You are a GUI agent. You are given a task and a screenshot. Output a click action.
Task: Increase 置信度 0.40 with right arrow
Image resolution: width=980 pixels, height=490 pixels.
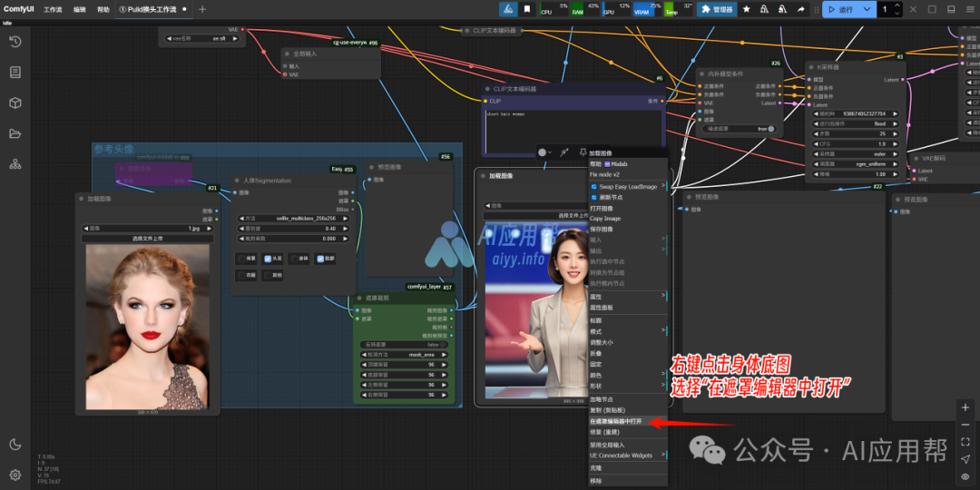pos(347,229)
